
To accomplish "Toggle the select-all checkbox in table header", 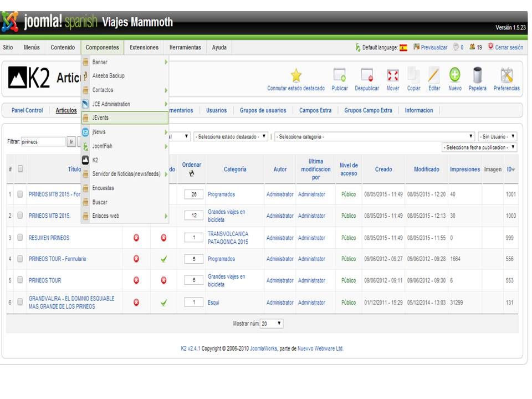I will [21, 168].
